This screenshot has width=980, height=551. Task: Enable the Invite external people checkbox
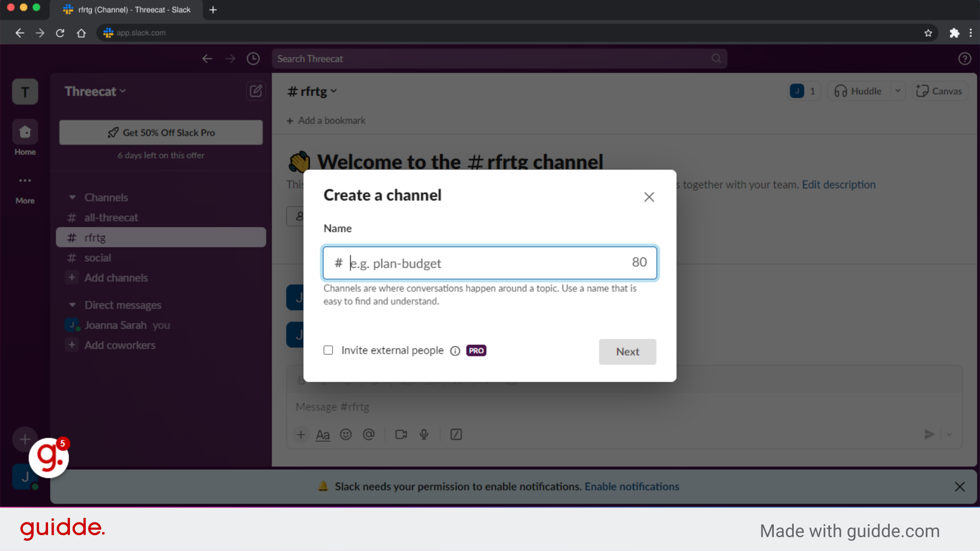click(x=328, y=350)
